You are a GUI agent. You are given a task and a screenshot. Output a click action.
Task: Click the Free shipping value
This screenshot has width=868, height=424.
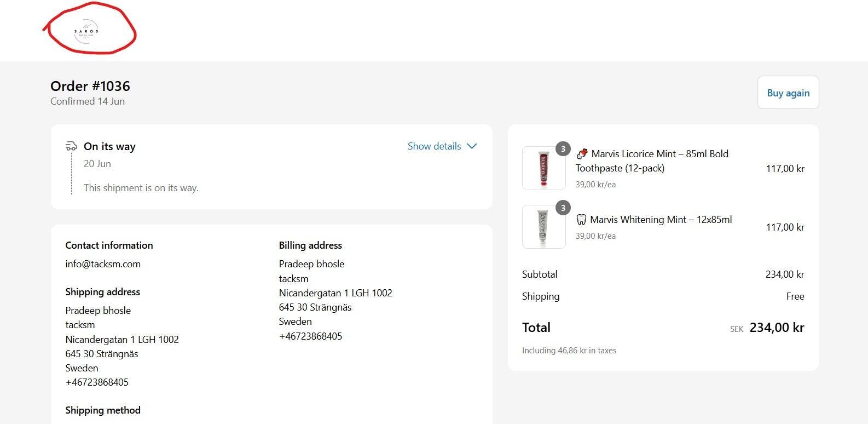[x=795, y=296]
